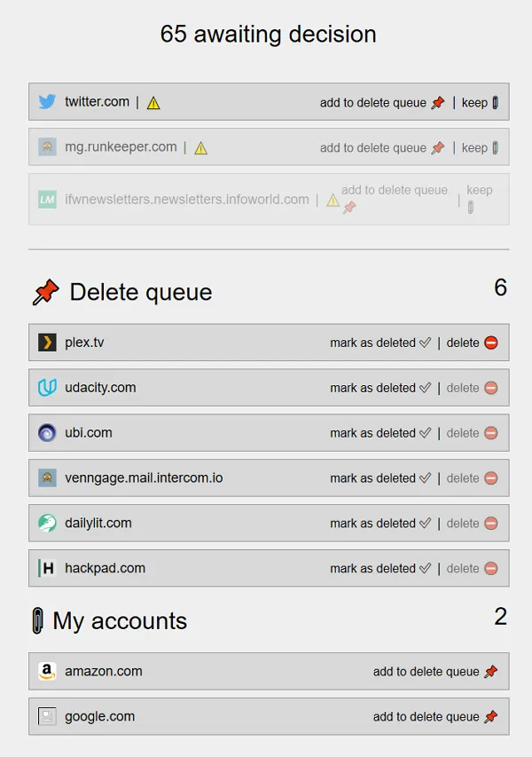532x757 pixels.
Task: Click the warning triangle next to twitter.com
Action: [153, 103]
